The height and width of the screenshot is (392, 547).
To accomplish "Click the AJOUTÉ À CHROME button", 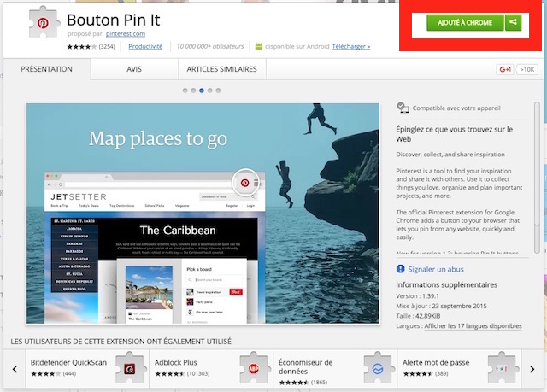I will [465, 23].
